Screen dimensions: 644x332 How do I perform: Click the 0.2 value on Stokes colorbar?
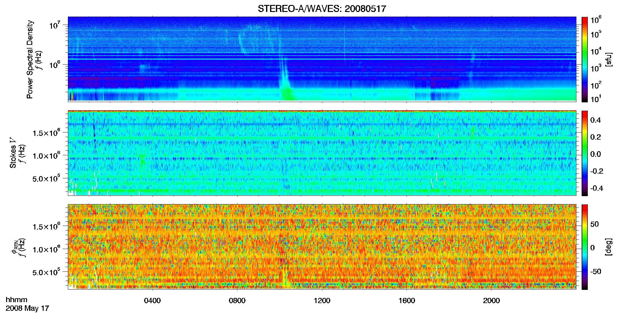tap(595, 137)
